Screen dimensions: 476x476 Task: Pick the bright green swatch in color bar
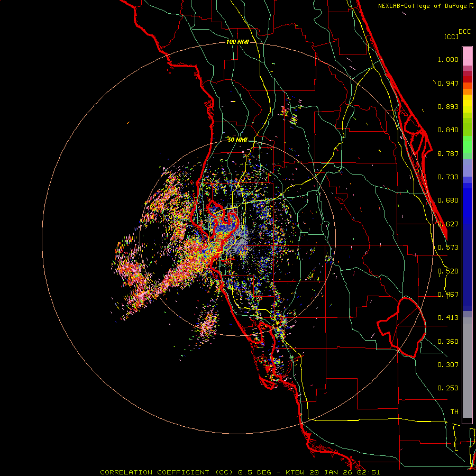(467, 144)
